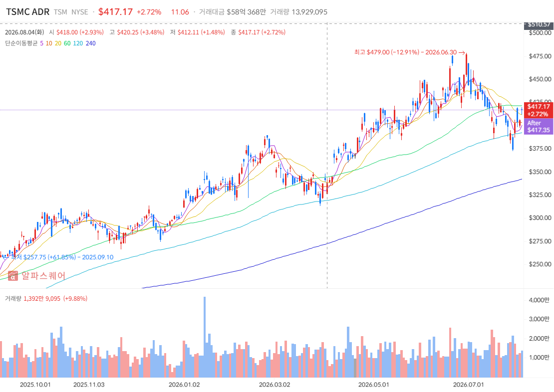
Task: Click the TSM ticker symbol
Action: click(60, 12)
